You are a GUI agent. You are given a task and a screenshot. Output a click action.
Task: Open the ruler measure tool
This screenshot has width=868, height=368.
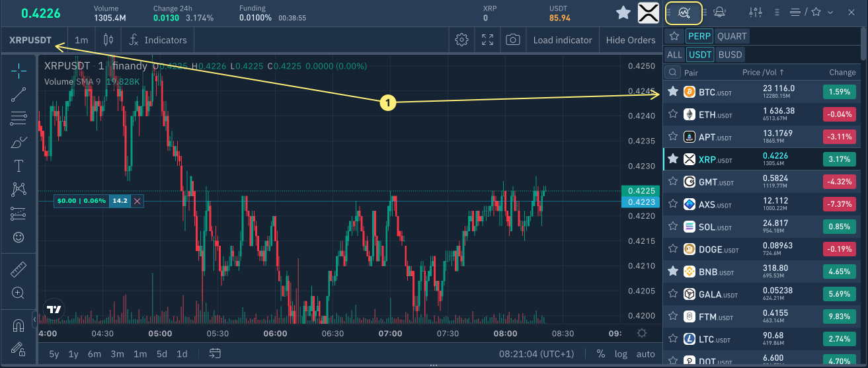click(x=19, y=270)
